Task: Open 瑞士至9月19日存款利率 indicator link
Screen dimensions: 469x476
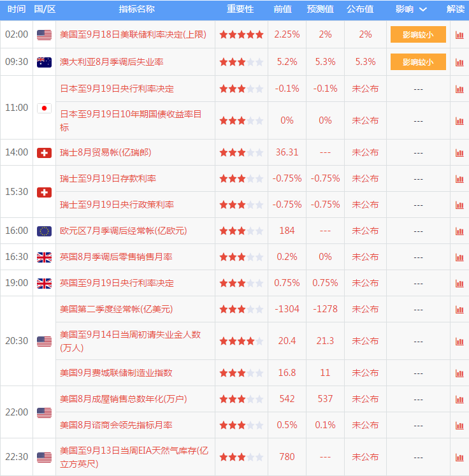Action: coord(108,178)
